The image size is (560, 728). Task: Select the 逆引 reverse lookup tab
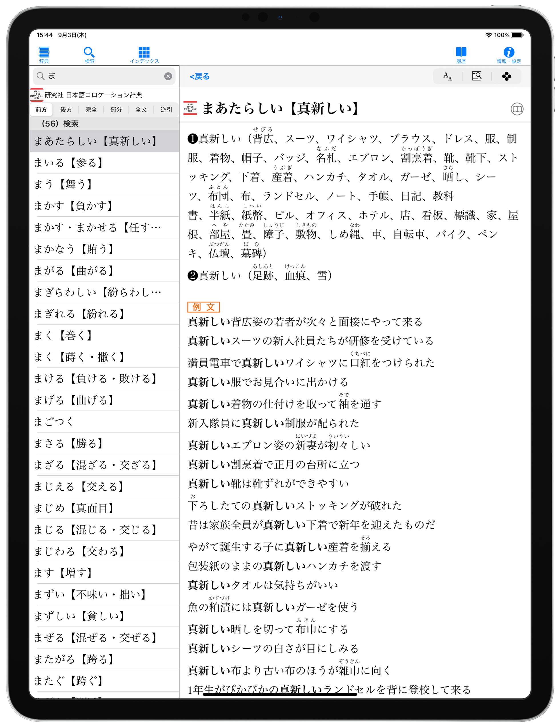pos(166,110)
